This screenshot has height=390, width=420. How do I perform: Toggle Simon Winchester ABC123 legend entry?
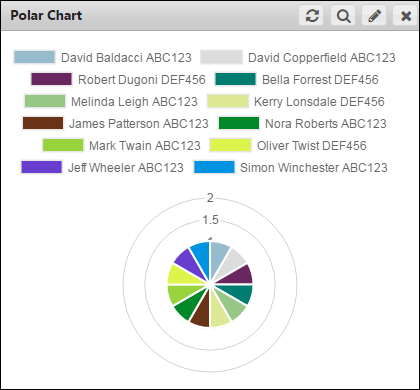click(x=290, y=167)
